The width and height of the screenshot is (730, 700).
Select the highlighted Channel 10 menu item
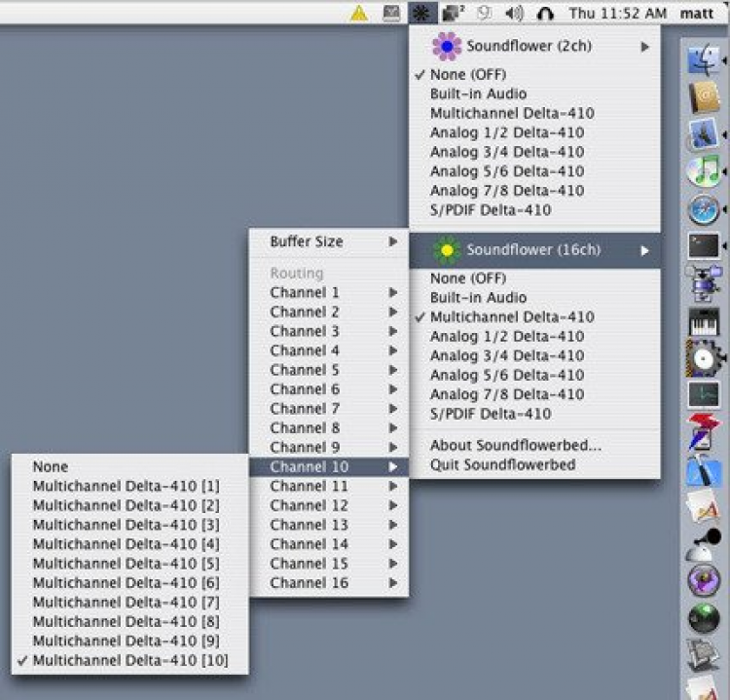[329, 466]
